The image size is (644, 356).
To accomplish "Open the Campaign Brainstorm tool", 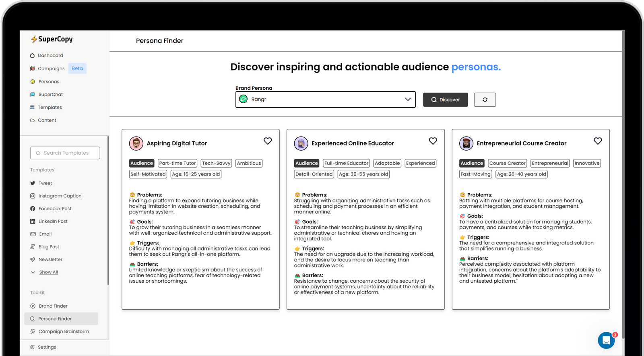I will [x=63, y=331].
